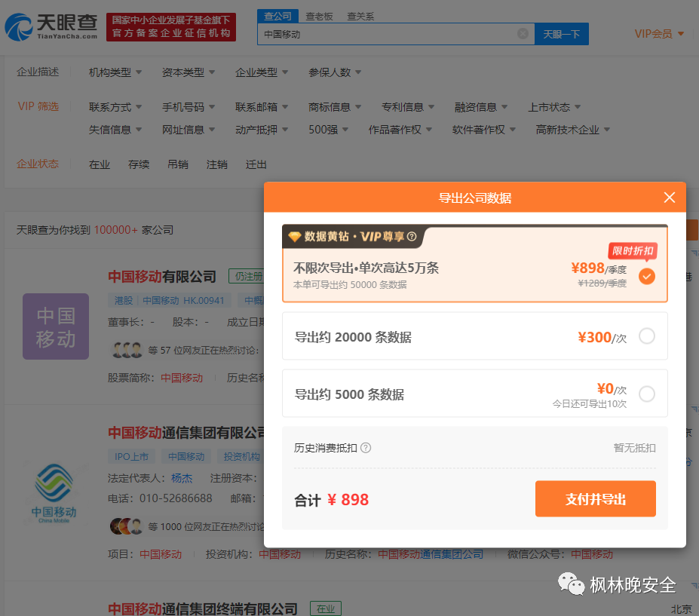Expand 资本类型 filter dropdown
The height and width of the screenshot is (616, 699).
click(188, 72)
